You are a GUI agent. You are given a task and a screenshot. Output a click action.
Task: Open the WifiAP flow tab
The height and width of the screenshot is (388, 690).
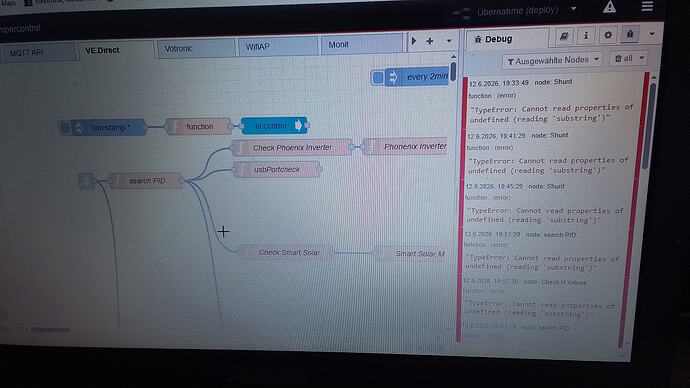coord(277,46)
